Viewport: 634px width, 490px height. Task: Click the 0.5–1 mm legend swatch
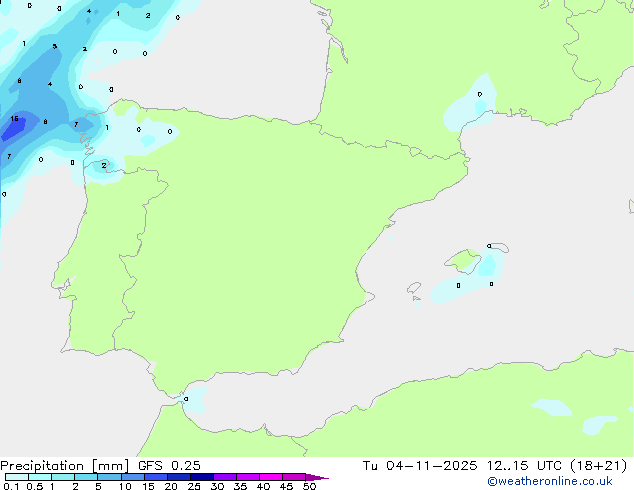click(x=40, y=477)
